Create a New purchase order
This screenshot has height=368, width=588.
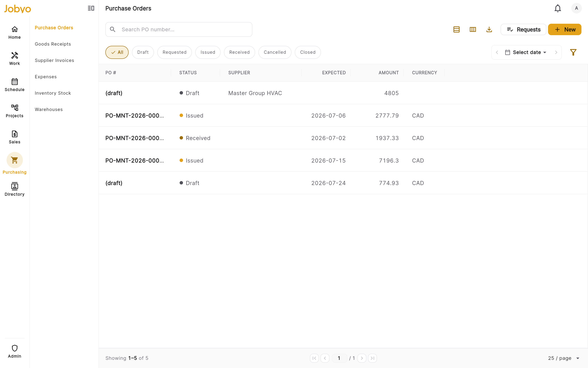(x=565, y=29)
